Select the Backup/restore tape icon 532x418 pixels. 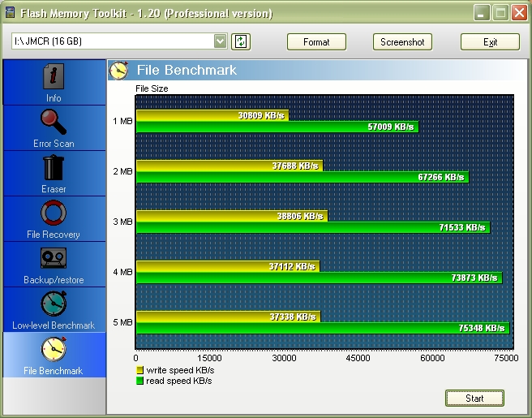pos(54,259)
